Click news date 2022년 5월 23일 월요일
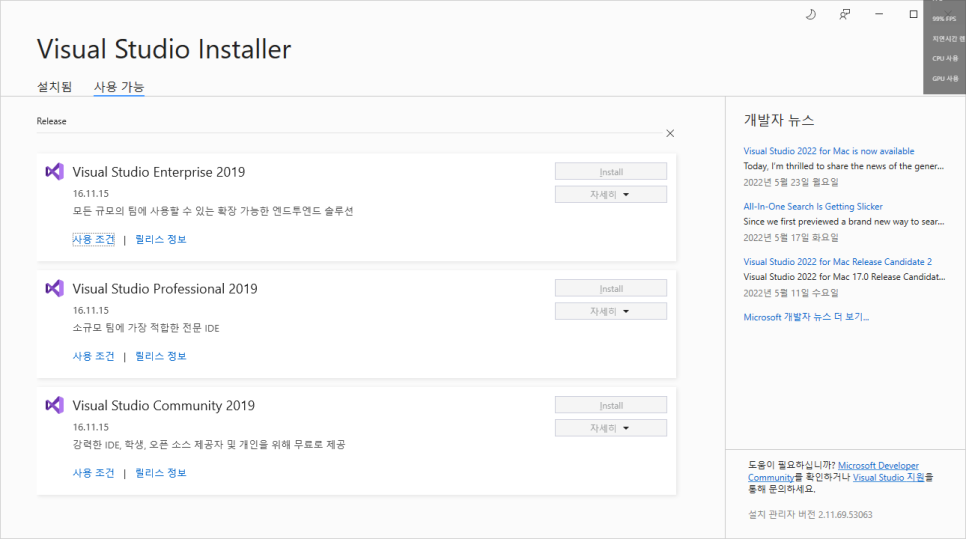 click(790, 182)
